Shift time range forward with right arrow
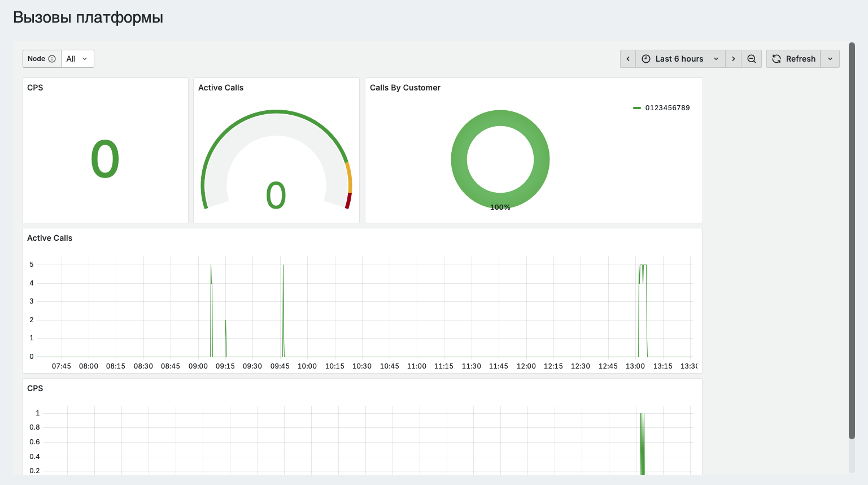The height and width of the screenshot is (485, 868). [x=733, y=59]
